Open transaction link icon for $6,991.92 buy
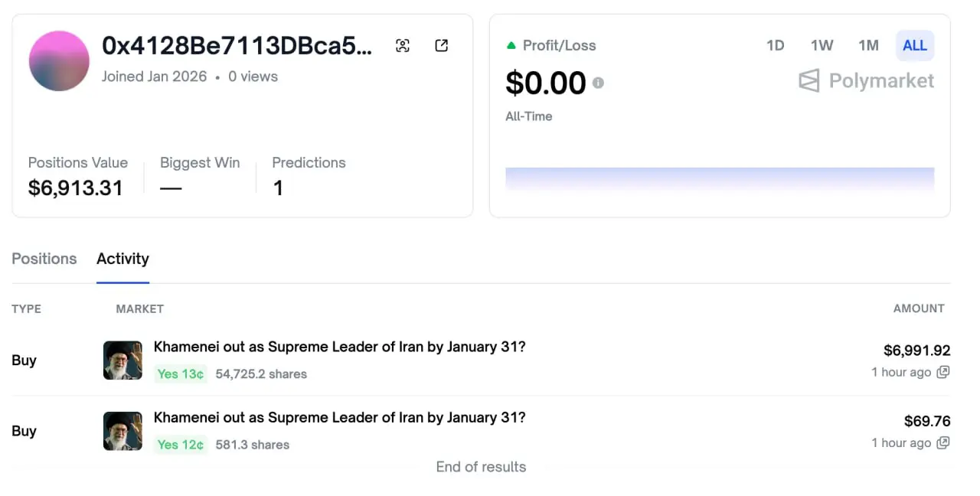 pyautogui.click(x=943, y=372)
